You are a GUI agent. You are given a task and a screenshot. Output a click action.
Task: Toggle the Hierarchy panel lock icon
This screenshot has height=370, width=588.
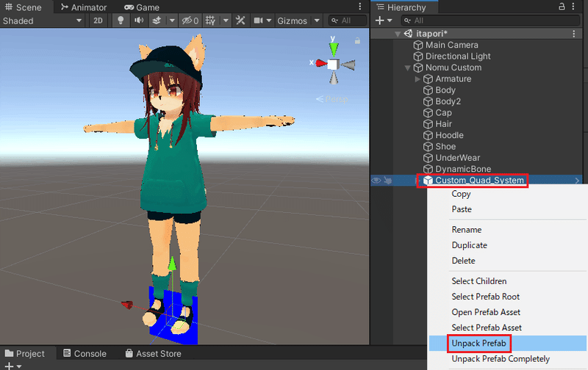point(562,7)
